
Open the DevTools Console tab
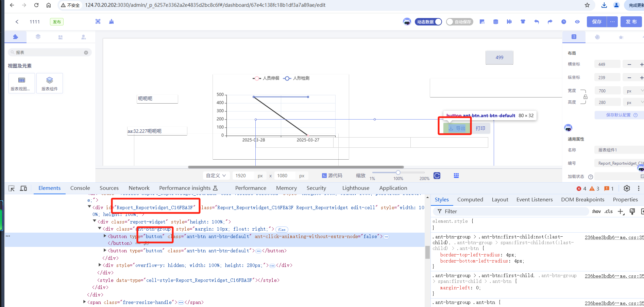point(80,188)
